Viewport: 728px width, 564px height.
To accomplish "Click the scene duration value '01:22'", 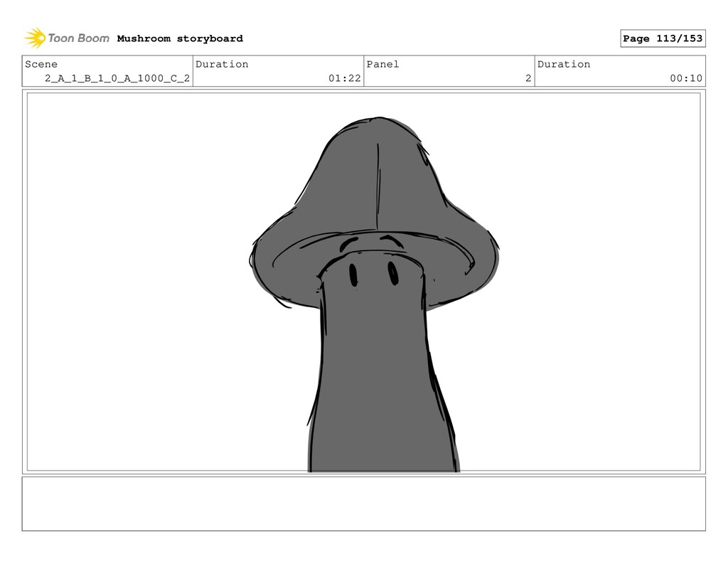I will [345, 78].
